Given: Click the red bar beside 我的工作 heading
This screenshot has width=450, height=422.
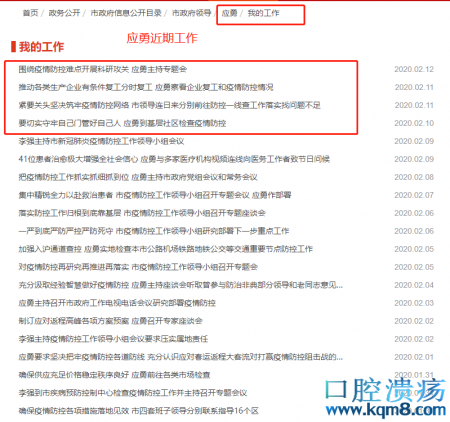Looking at the screenshot, I should point(13,47).
